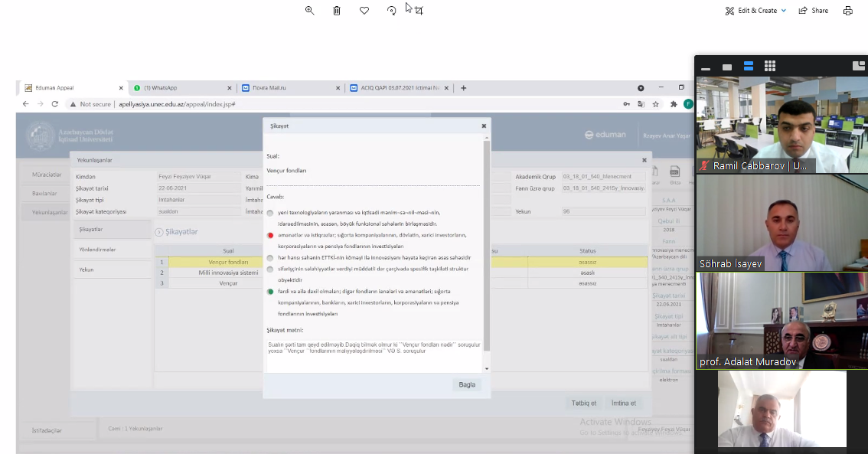Open the Edit & Create dropdown
868x454 pixels.
point(755,11)
